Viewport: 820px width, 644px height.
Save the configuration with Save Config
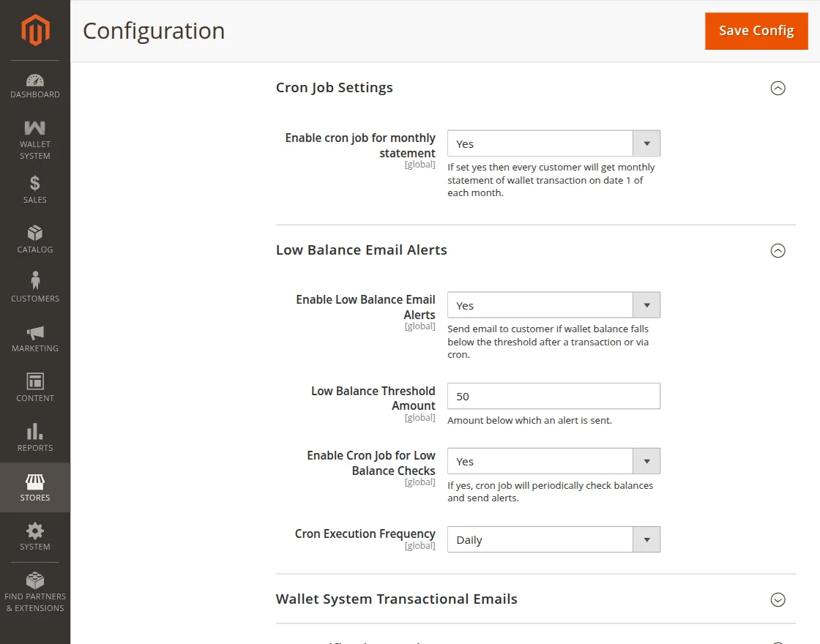[756, 31]
